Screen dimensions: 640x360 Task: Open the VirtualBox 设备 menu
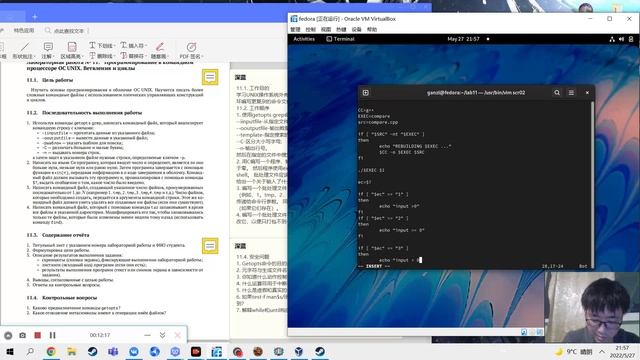[356, 29]
